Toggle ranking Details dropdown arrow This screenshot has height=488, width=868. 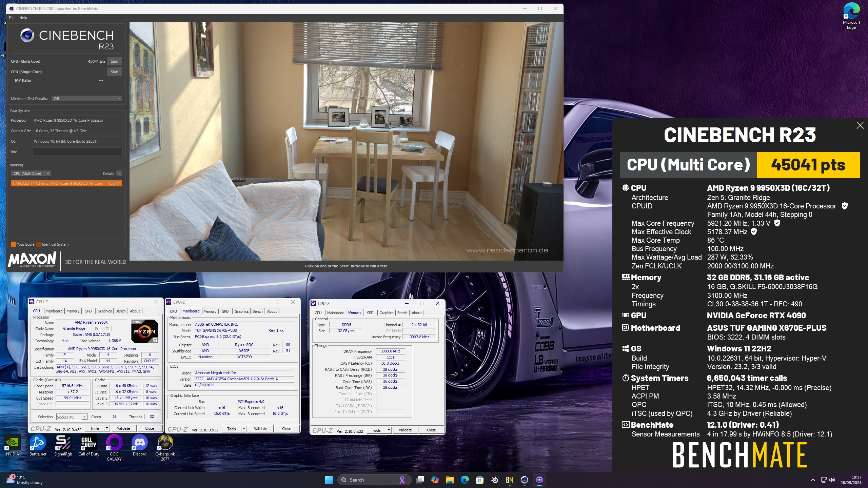[x=119, y=174]
